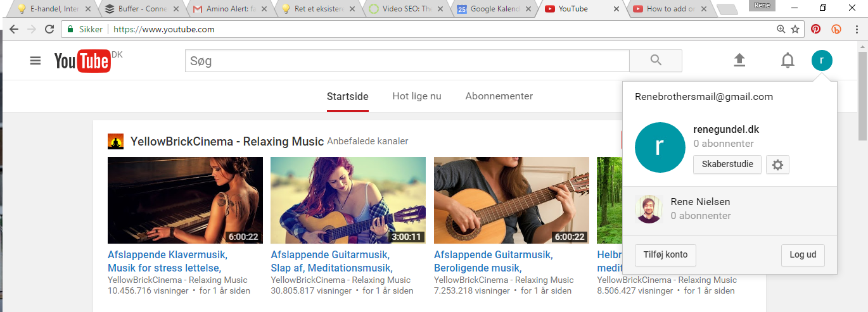Go back with browser back arrow
This screenshot has height=312, width=868.
pyautogui.click(x=14, y=29)
